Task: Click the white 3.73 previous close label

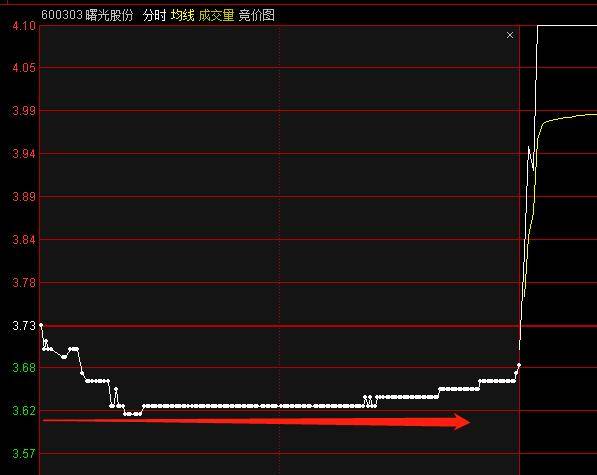Action: [x=24, y=326]
